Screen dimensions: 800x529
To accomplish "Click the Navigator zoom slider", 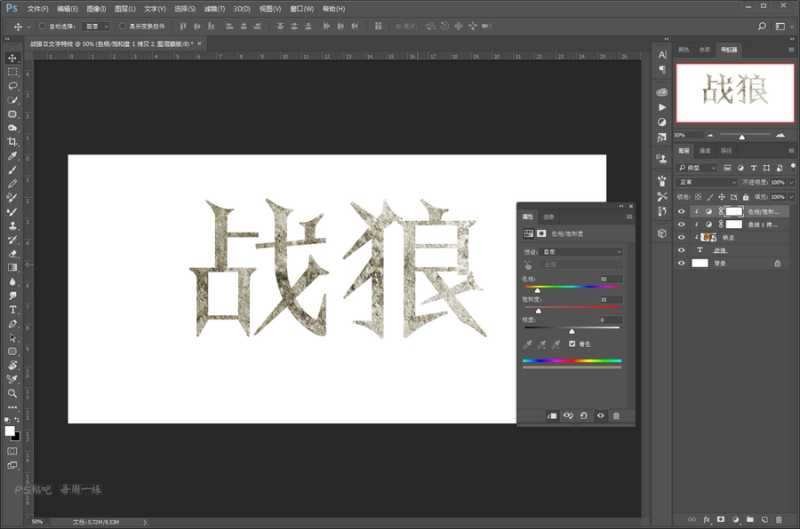I will click(x=741, y=135).
